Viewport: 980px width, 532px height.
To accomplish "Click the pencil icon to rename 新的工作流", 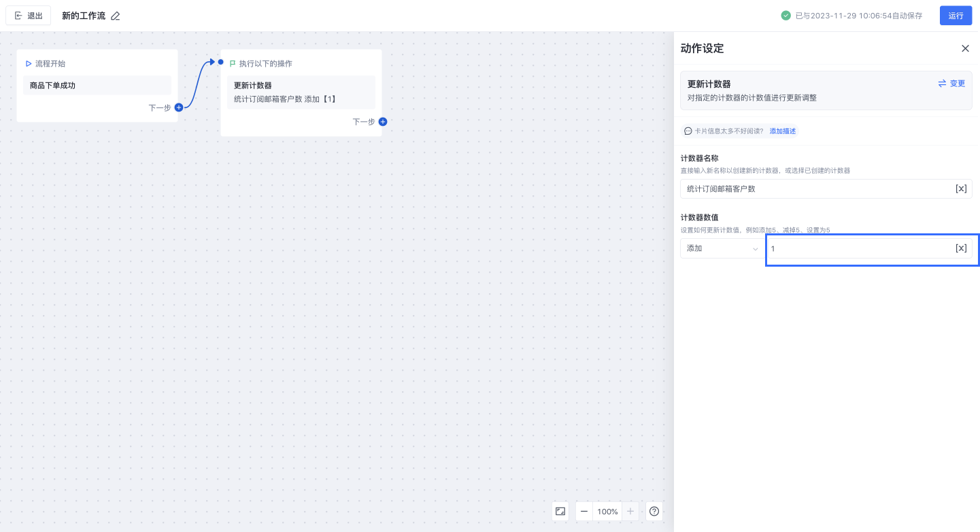I will coord(116,16).
